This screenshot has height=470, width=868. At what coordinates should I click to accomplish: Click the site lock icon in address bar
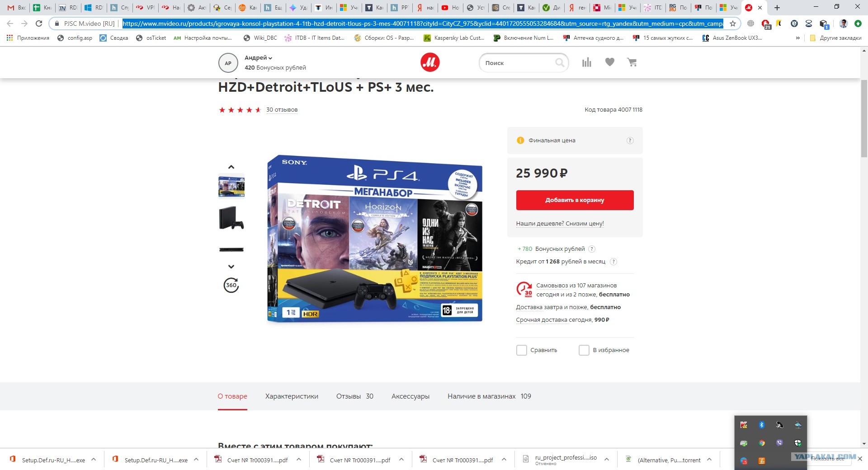click(x=57, y=23)
